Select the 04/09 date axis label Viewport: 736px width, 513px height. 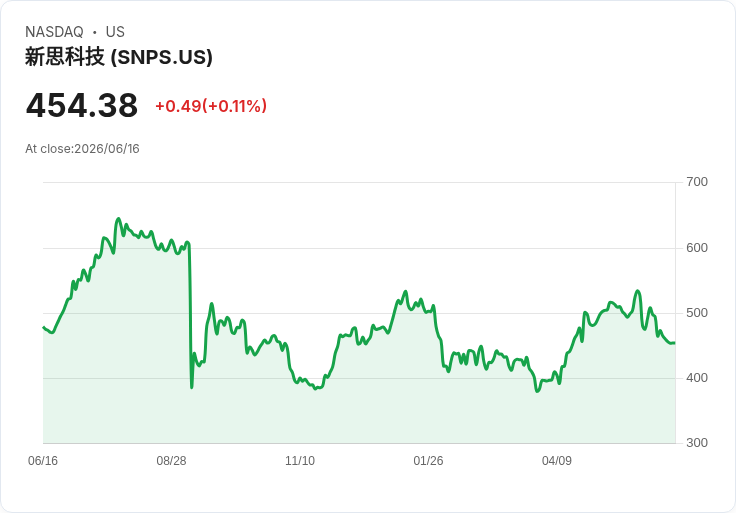[557, 461]
